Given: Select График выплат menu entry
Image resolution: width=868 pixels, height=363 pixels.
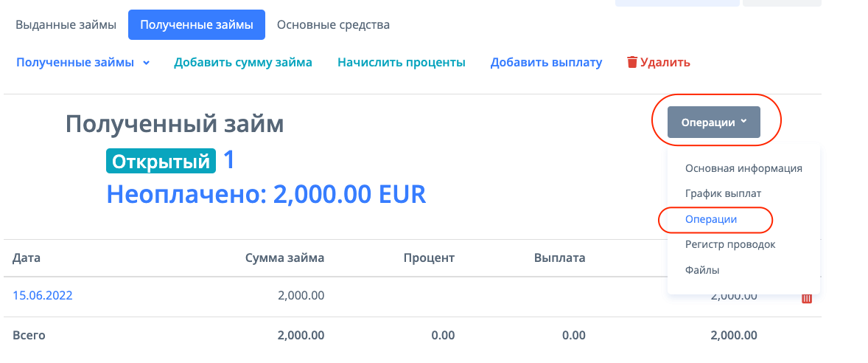Looking at the screenshot, I should pyautogui.click(x=723, y=193).
